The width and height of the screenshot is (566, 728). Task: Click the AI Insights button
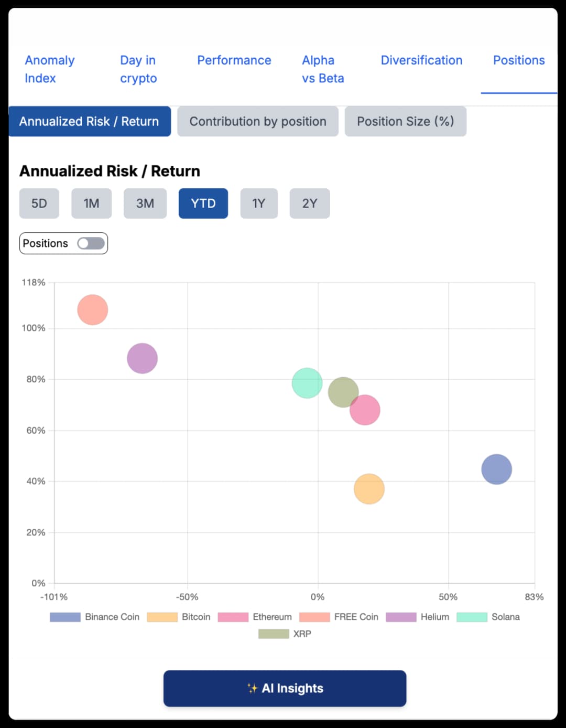[x=285, y=688]
